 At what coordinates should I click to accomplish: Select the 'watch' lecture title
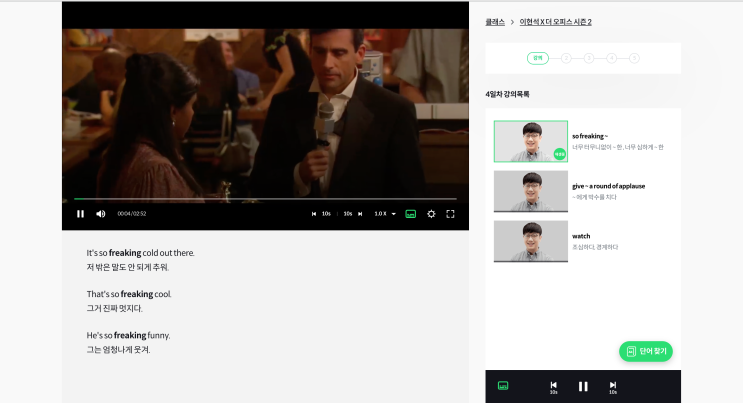tap(581, 236)
